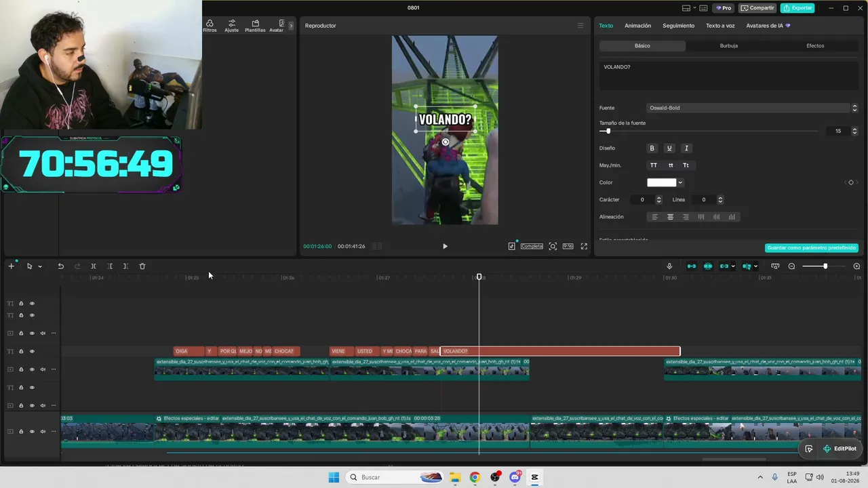Align text to the center
Screen dimensions: 868x488
pos(670,217)
